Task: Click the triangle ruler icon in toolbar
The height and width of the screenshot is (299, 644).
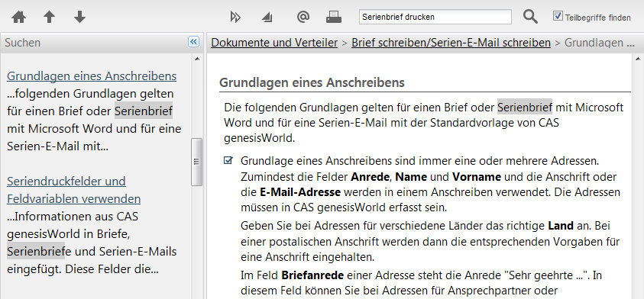Action: 267,18
